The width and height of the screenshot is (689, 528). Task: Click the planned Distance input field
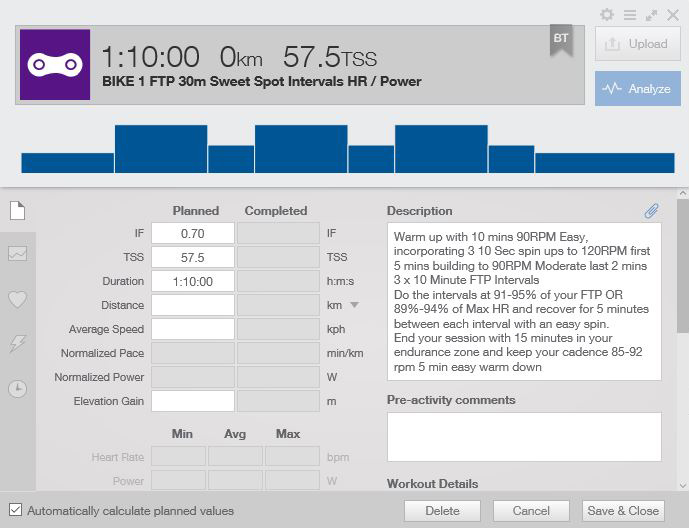click(193, 305)
